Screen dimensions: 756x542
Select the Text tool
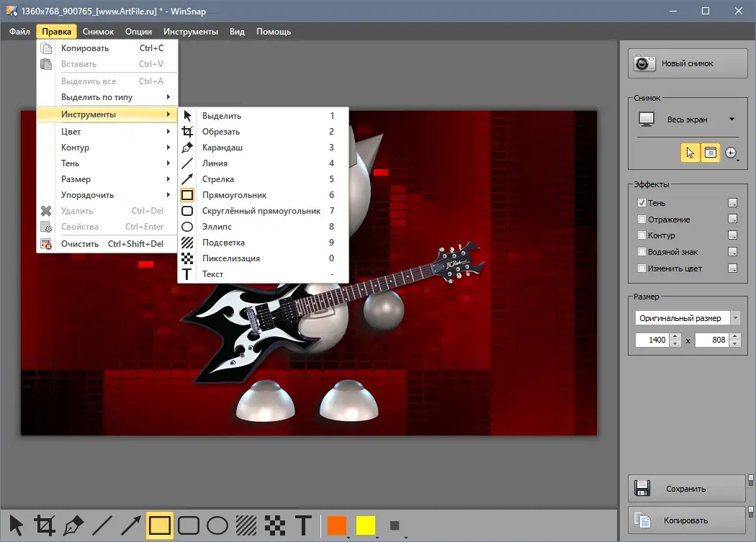coord(304,525)
